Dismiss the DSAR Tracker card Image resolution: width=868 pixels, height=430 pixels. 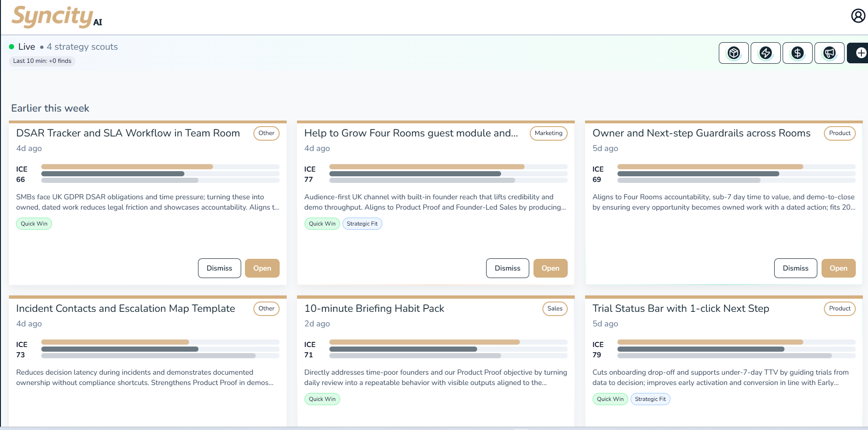pos(219,268)
